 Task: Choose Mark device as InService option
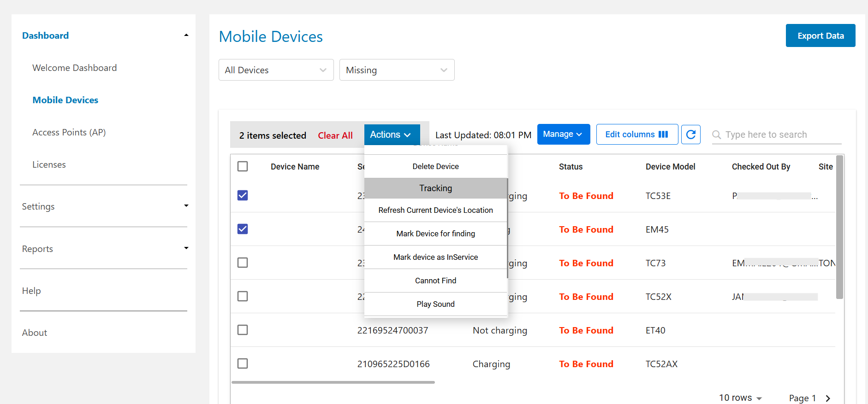[435, 257]
